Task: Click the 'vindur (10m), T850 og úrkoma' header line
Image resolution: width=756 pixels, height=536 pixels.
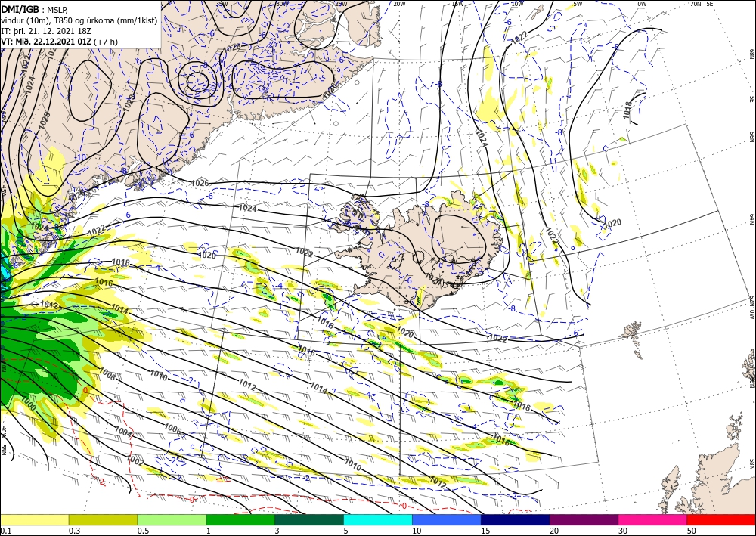Action: point(79,20)
